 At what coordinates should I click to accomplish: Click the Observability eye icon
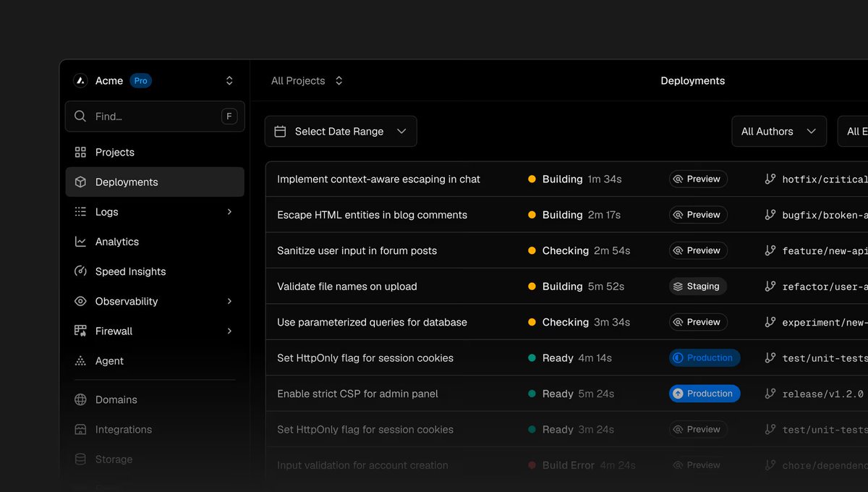pos(80,301)
